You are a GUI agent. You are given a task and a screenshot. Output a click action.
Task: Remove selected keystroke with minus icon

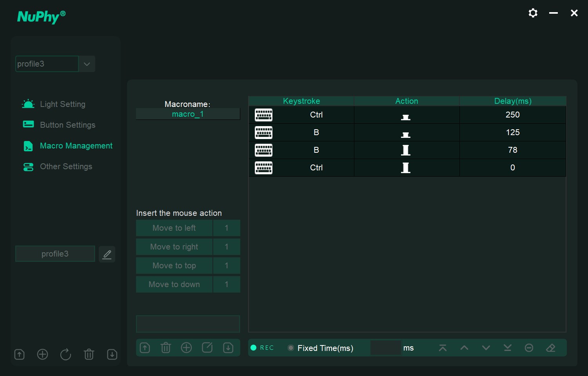[x=529, y=348]
